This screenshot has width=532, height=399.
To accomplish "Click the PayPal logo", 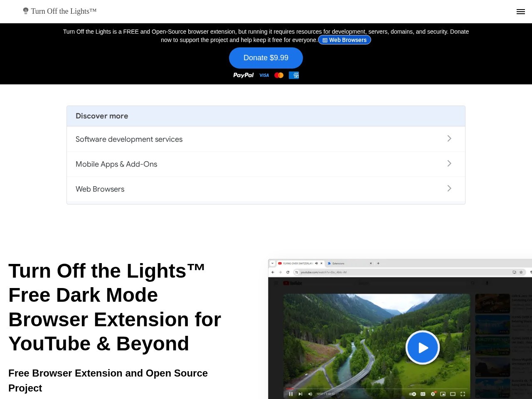I will pyautogui.click(x=243, y=75).
